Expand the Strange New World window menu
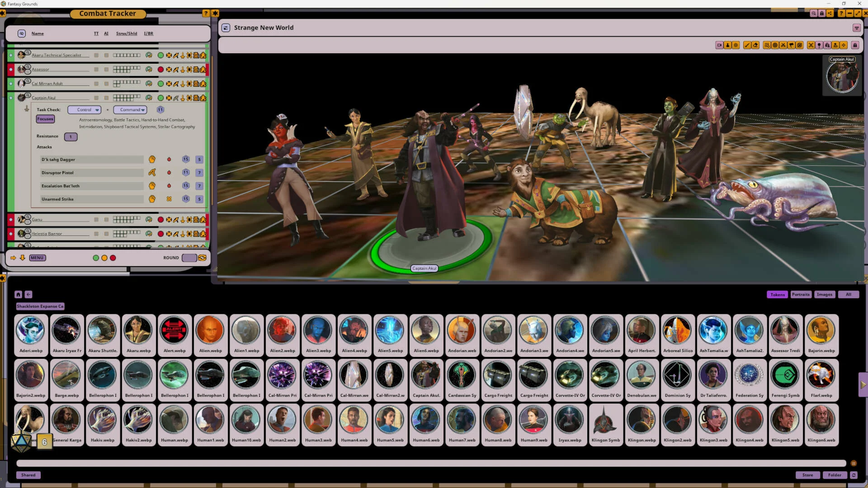 pos(856,28)
